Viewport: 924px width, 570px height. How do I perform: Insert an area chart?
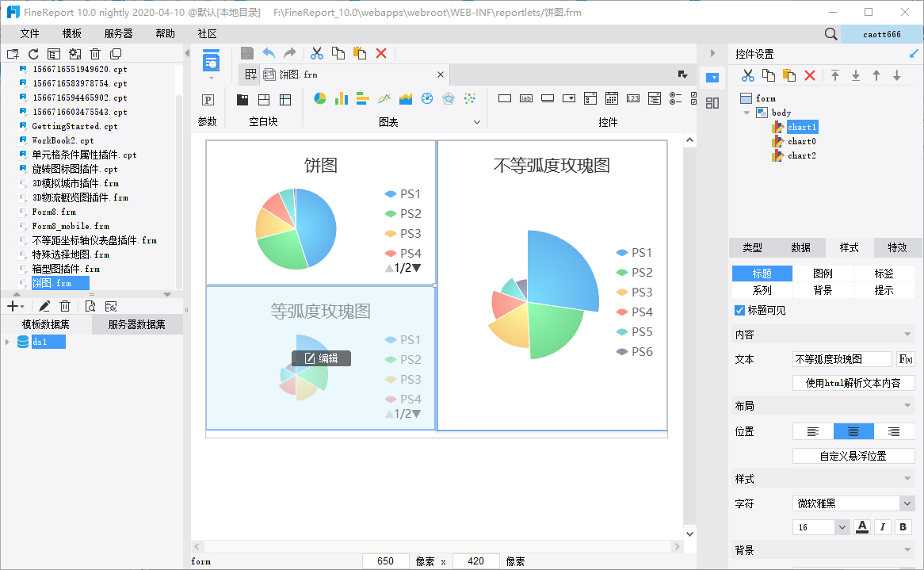pos(406,98)
